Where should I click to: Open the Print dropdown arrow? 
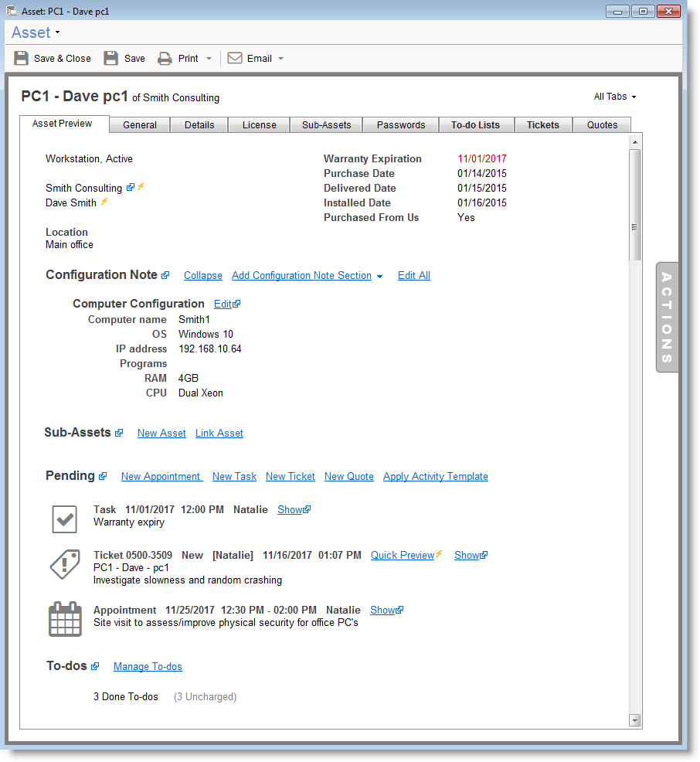click(209, 59)
